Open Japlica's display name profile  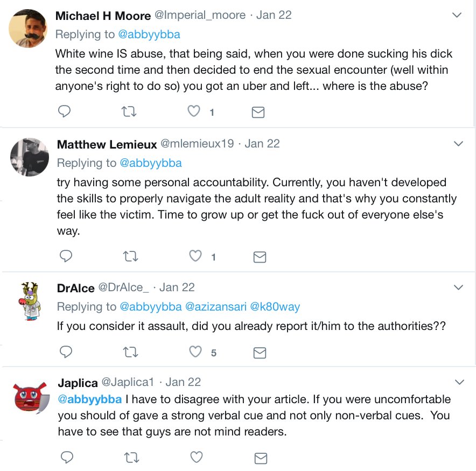pyautogui.click(x=78, y=383)
